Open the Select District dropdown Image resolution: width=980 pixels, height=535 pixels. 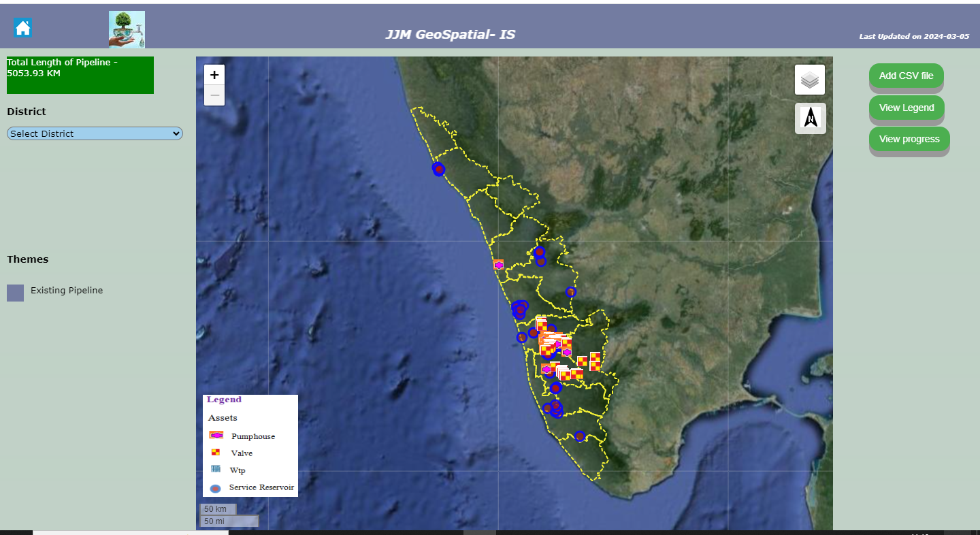(x=95, y=133)
